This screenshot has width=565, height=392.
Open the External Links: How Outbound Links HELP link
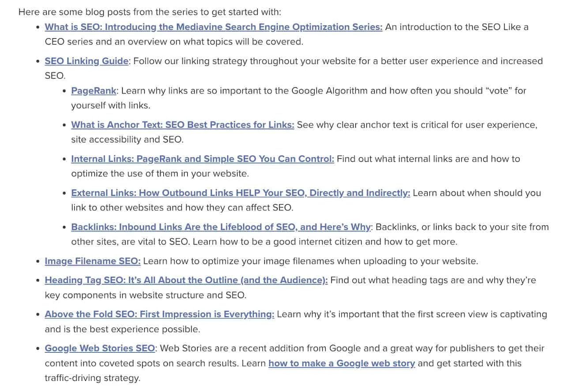click(x=241, y=193)
